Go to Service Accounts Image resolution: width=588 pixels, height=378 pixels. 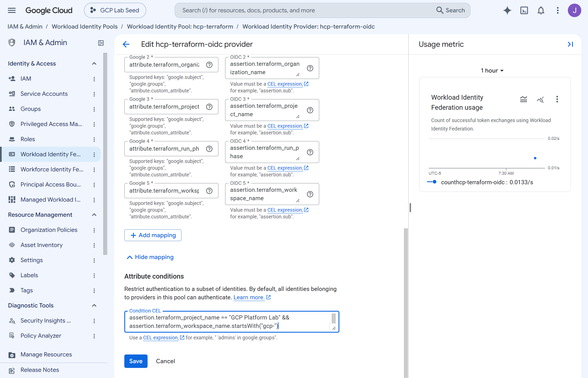pos(44,94)
